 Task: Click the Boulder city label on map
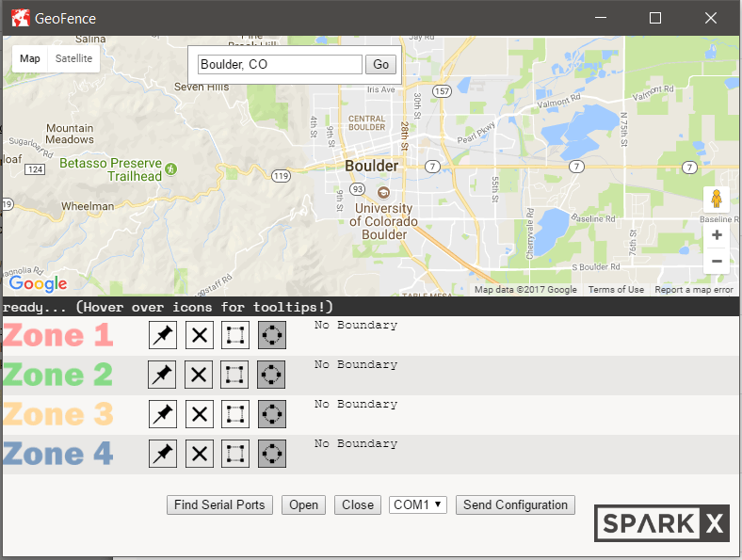click(x=372, y=166)
